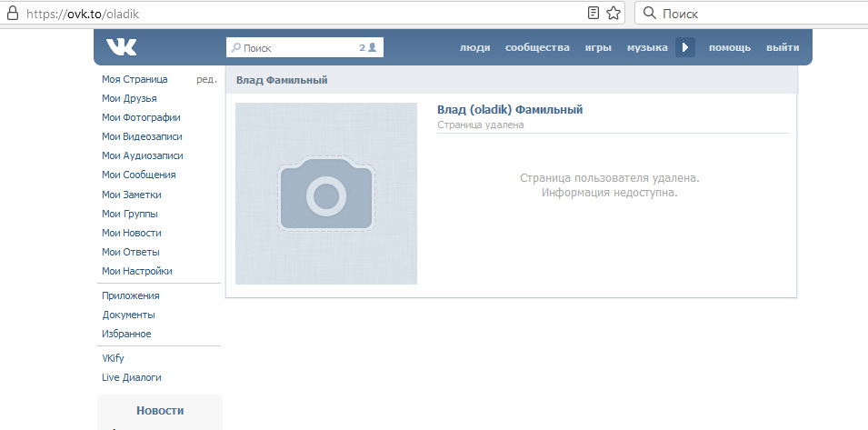Viewport: 868px width, 430px height.
Task: Open Мои Друзья in sidebar
Action: [x=129, y=98]
